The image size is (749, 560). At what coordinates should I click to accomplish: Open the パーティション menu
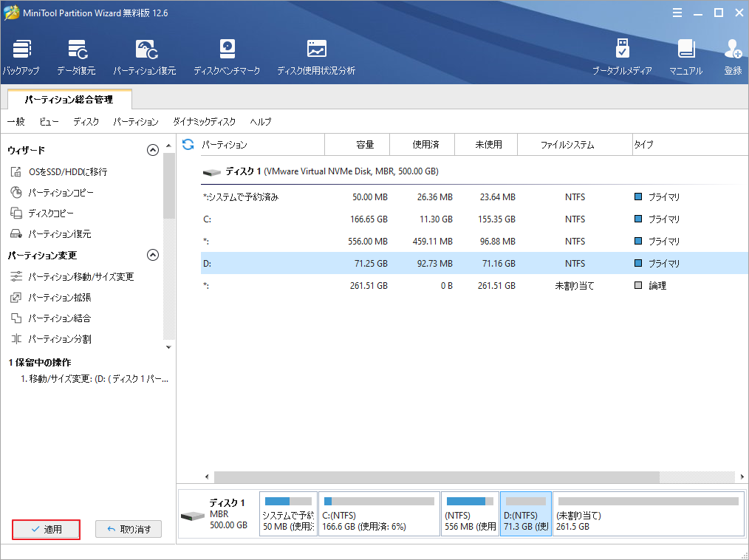point(136,121)
